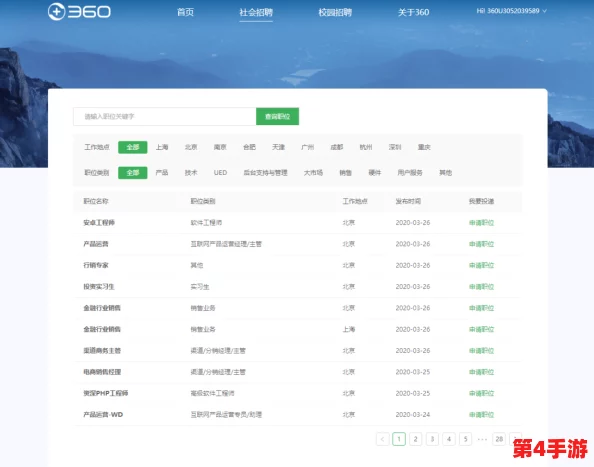Click the 软件工程师 category cell
The image size is (594, 467).
pyautogui.click(x=206, y=223)
